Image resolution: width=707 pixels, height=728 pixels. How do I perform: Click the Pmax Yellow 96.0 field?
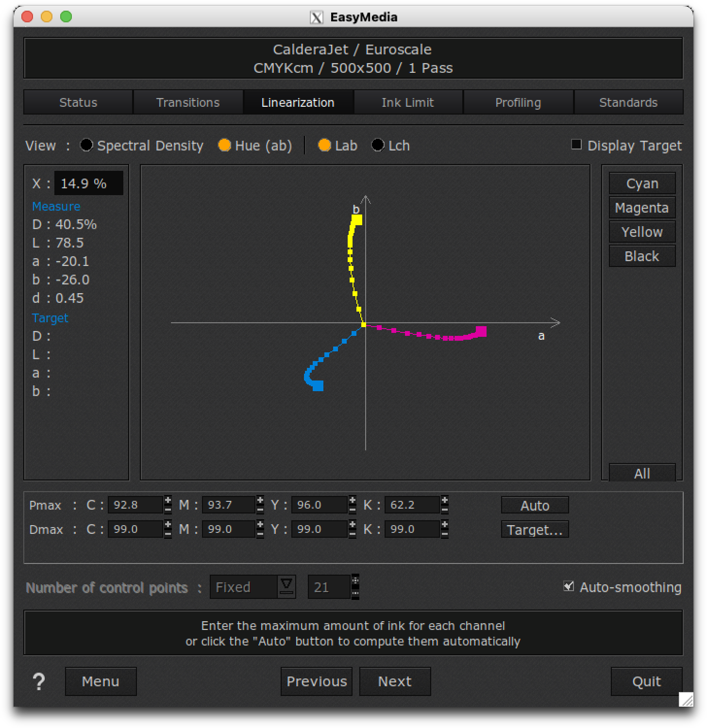click(x=320, y=505)
